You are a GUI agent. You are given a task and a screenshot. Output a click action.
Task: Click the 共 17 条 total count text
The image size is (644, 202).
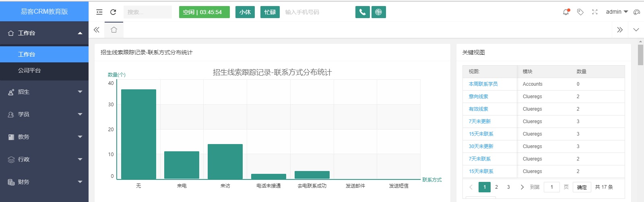pyautogui.click(x=604, y=187)
